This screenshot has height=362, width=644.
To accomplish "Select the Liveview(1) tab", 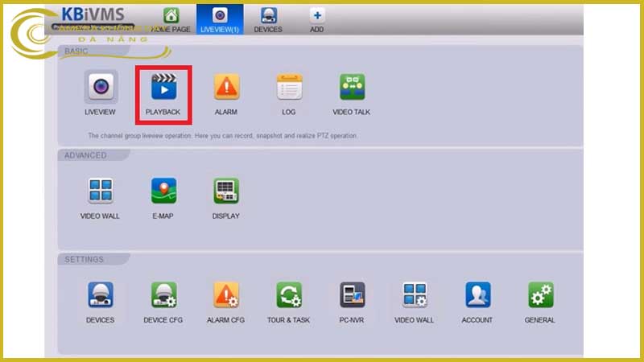I will [x=220, y=19].
